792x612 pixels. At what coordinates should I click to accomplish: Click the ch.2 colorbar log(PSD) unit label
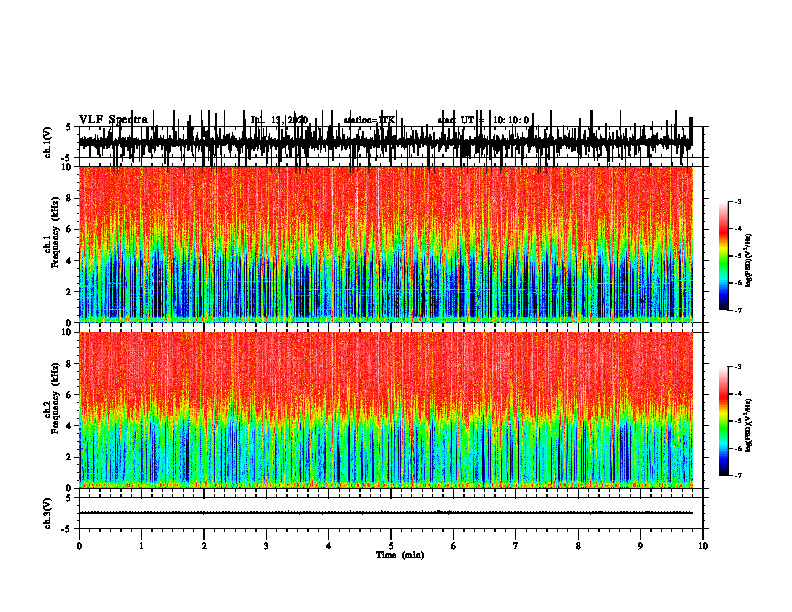(749, 424)
